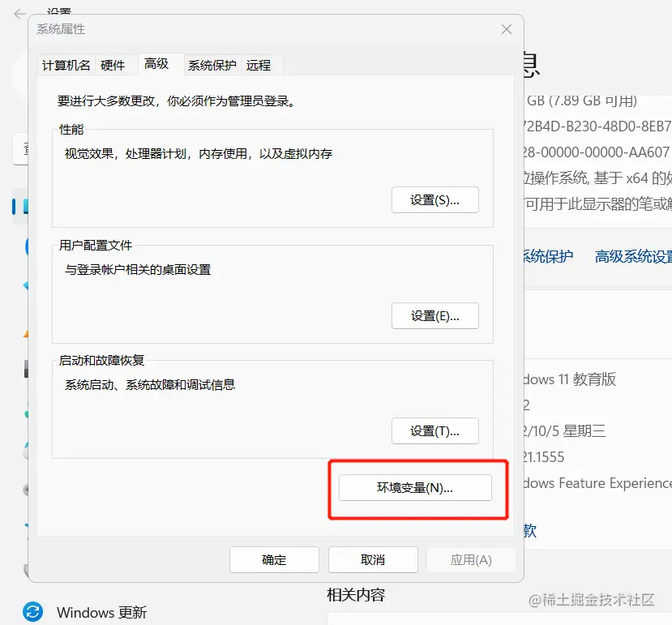This screenshot has height=625, width=672.
Task: Click the Settings back arrow icon
Action: 19,14
